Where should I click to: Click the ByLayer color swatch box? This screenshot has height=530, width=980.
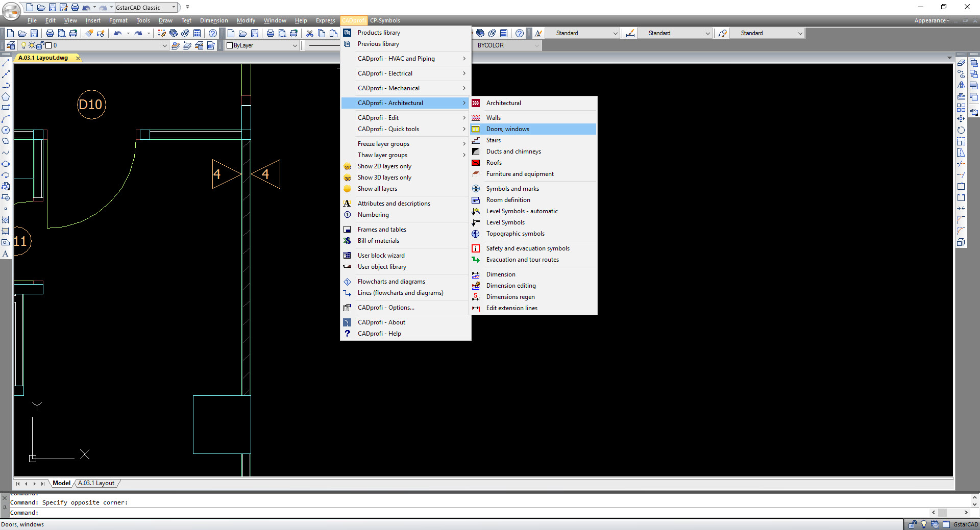230,45
